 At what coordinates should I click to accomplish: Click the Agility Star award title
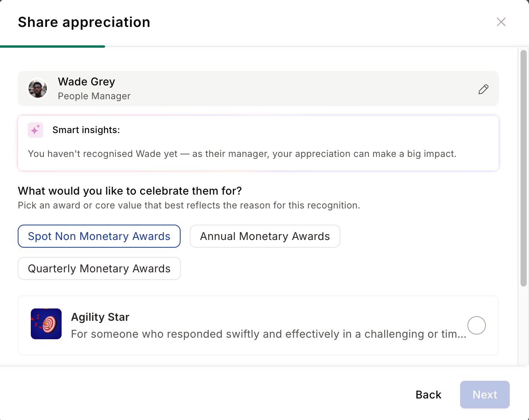(x=100, y=317)
